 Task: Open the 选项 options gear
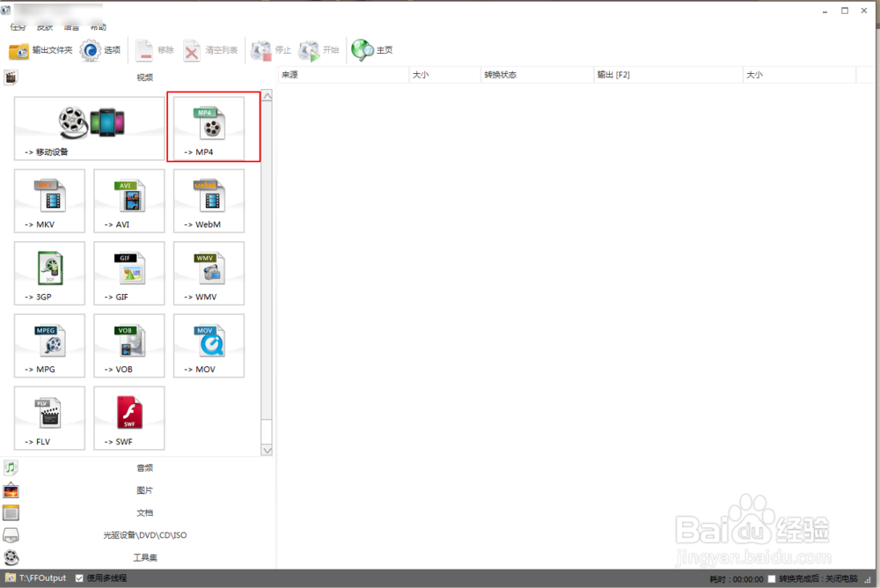tap(100, 50)
